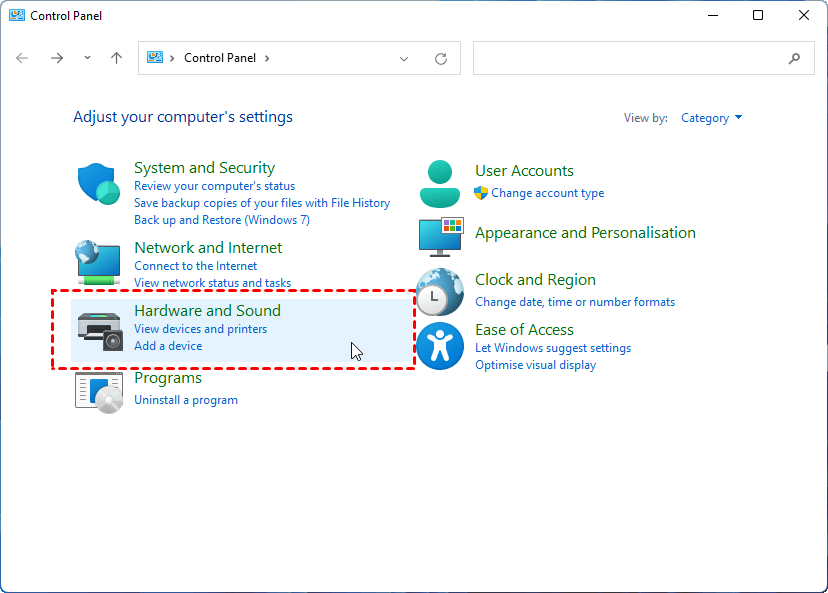Click the System and Security shield icon
Viewport: 828px width, 593px height.
(x=99, y=184)
